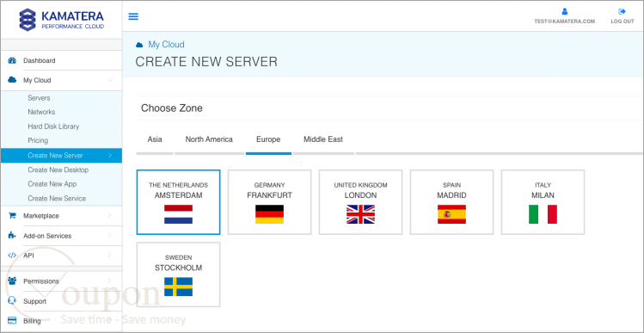
Task: Click the Add-on Services puzzle icon
Action: (x=12, y=236)
